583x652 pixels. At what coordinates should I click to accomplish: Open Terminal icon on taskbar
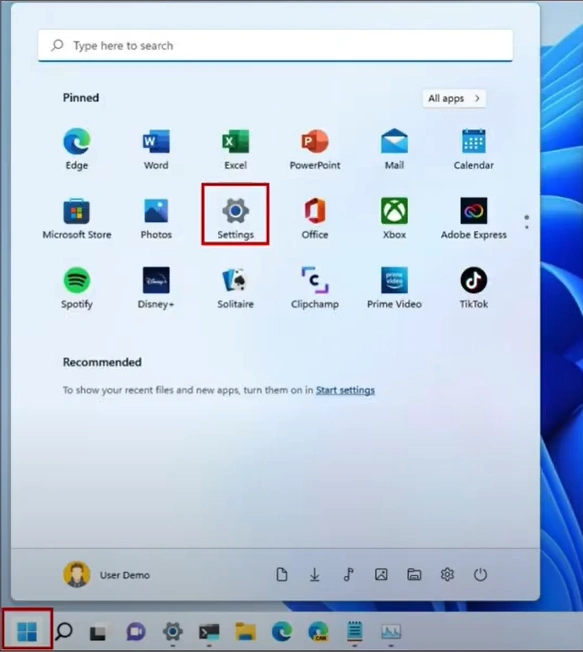[209, 632]
